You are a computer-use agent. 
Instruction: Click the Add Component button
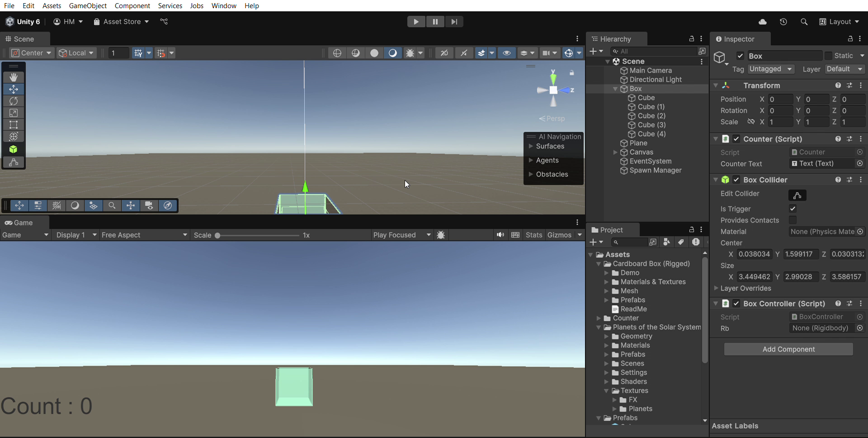788,349
